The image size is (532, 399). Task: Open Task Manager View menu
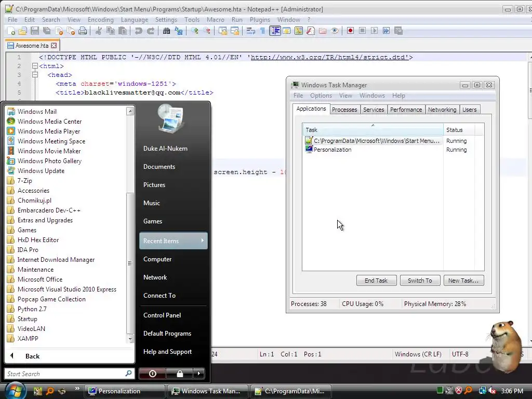click(x=345, y=96)
